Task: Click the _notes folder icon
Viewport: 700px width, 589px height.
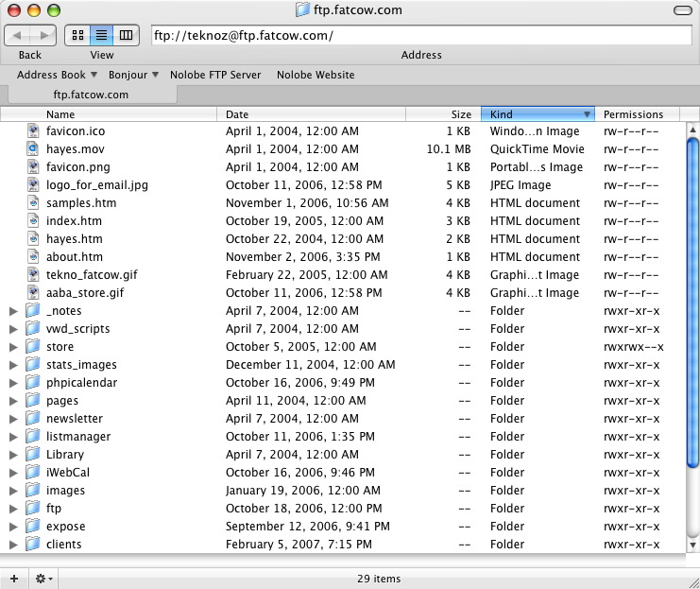Action: pyautogui.click(x=32, y=310)
